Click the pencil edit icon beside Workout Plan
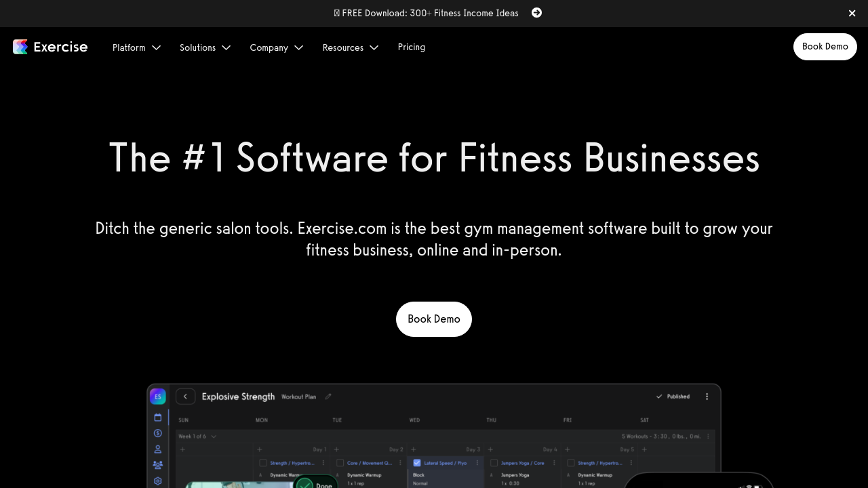 pos(328,397)
